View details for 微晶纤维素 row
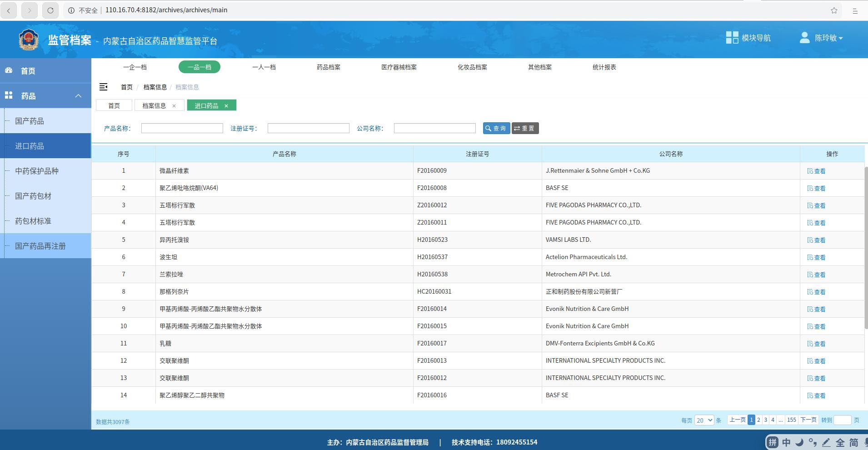 point(816,171)
